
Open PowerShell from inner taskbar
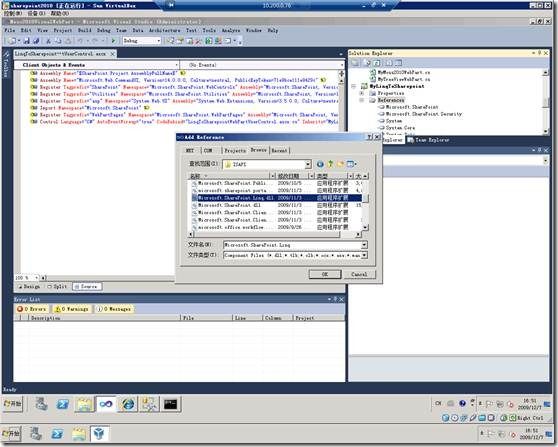click(x=63, y=404)
